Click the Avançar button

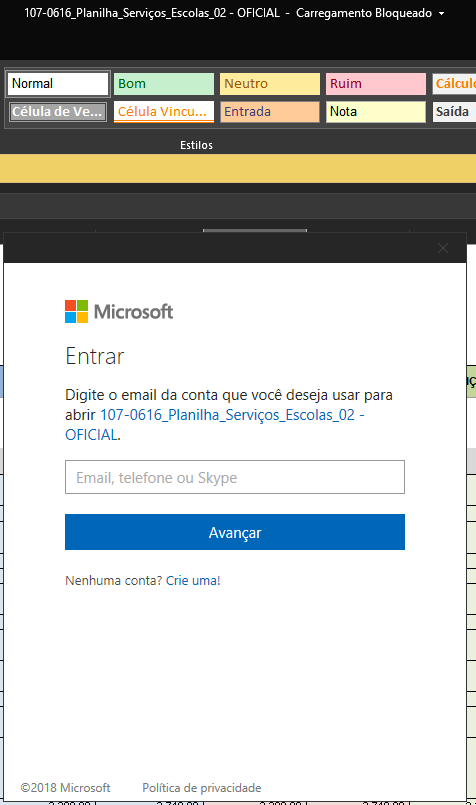click(235, 532)
